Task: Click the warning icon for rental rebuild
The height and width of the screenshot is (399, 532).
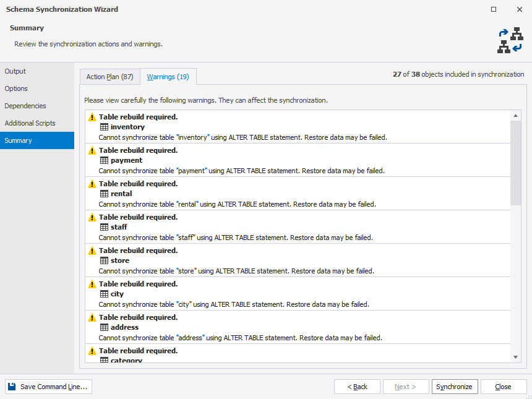Action: click(92, 184)
